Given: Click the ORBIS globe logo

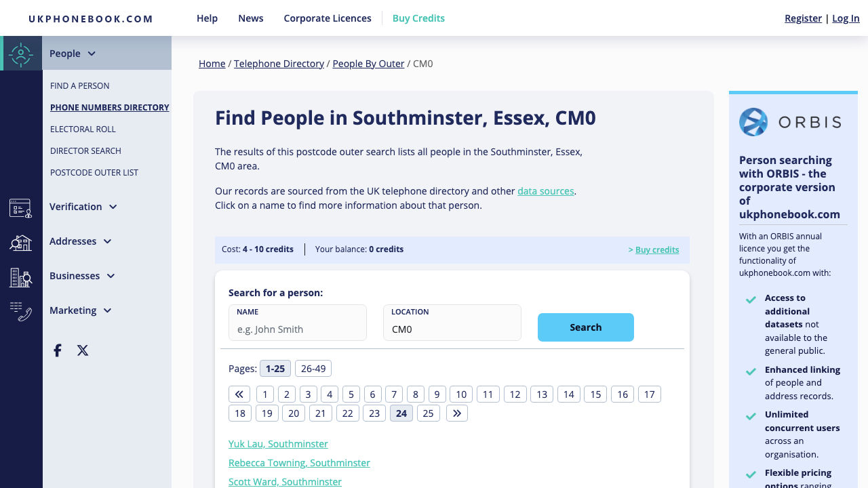Looking at the screenshot, I should (753, 122).
